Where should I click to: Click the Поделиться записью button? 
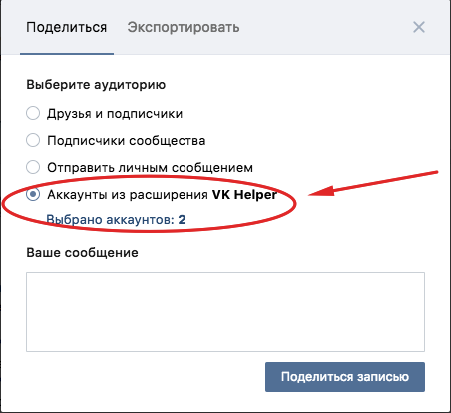pyautogui.click(x=345, y=377)
